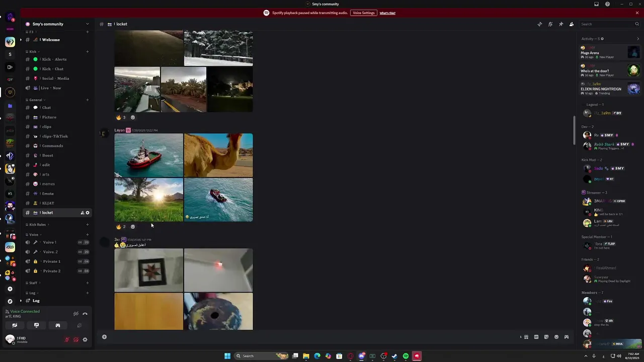Expand the Staff category
644x362 pixels.
pyautogui.click(x=33, y=283)
